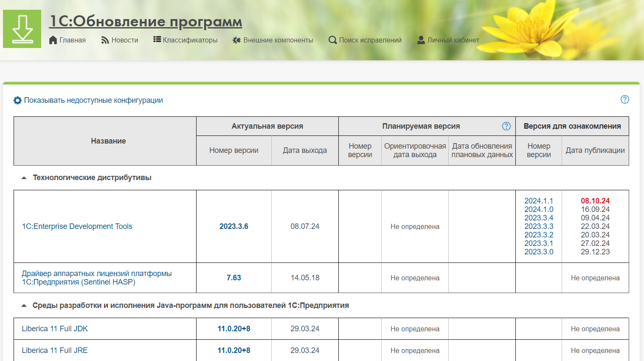Toggle Показывать недоступные конфигурации link

[93, 100]
